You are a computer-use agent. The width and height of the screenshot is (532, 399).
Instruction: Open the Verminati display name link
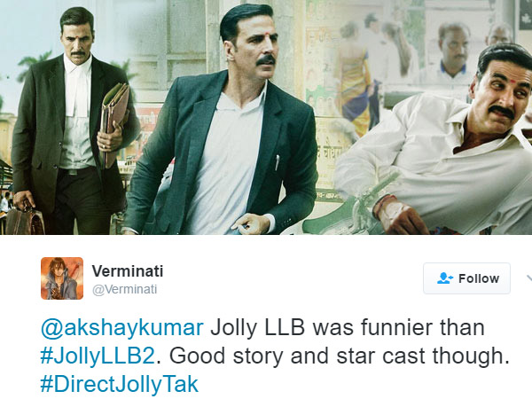click(128, 271)
